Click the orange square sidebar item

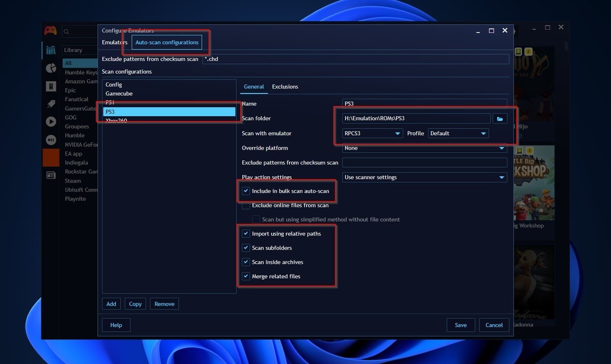point(51,158)
